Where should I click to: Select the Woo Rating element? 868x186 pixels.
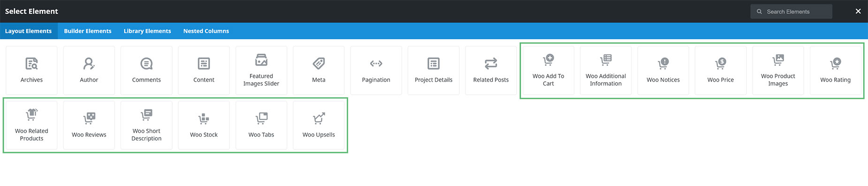pos(836,70)
